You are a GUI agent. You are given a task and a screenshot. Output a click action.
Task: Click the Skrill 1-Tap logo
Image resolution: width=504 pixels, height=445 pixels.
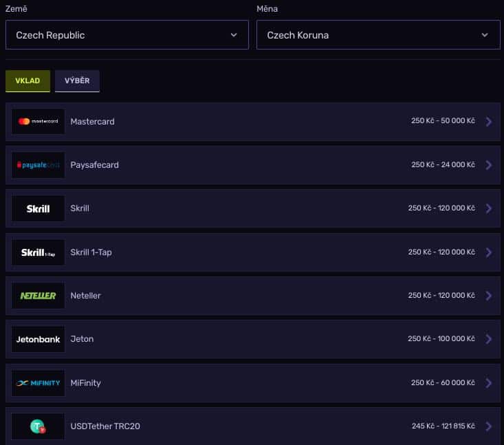pos(39,252)
